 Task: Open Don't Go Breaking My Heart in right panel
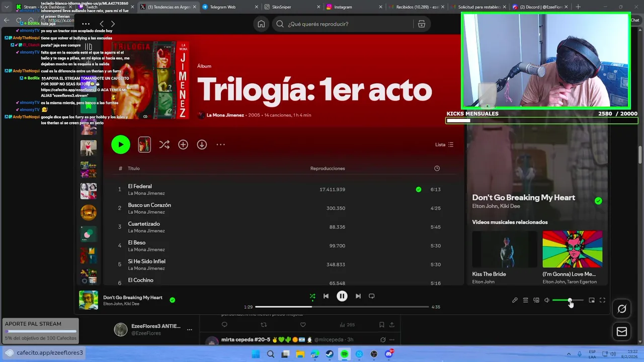point(523,198)
